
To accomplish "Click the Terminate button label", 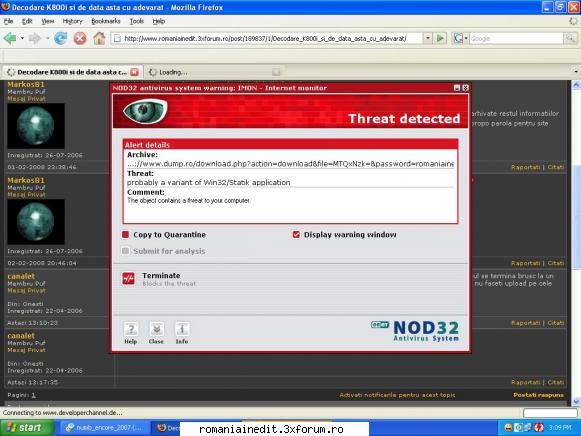I will (161, 275).
